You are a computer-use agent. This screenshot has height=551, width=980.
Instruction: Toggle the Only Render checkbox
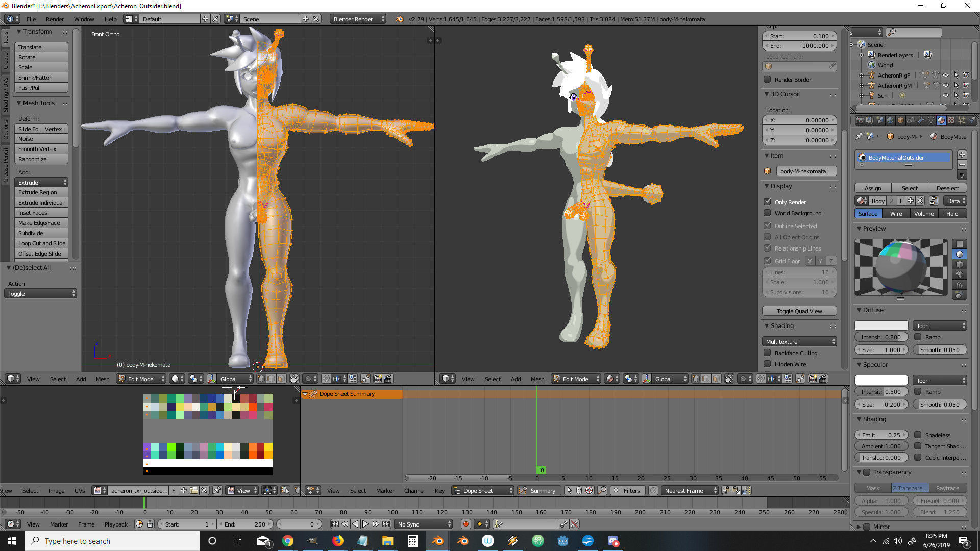coord(767,202)
